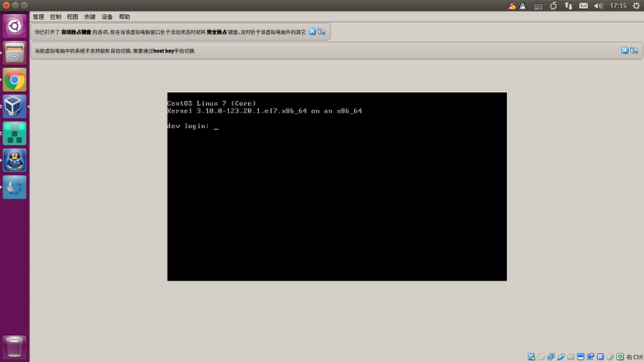Suppress future keyboard auto-capture notifications
Screen dimensions: 644x362
322,31
